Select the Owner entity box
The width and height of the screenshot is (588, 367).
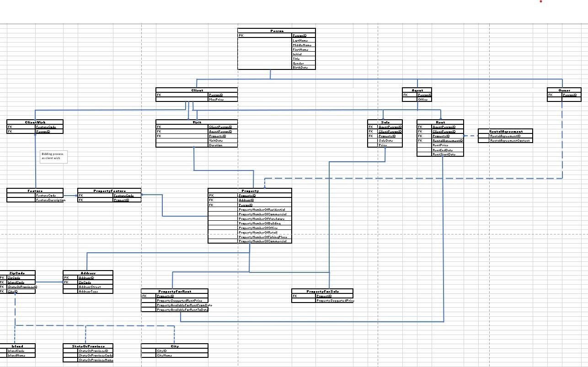(563, 93)
